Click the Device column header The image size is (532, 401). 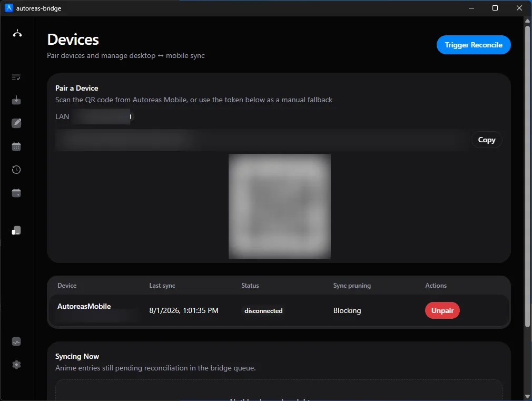[x=67, y=286]
